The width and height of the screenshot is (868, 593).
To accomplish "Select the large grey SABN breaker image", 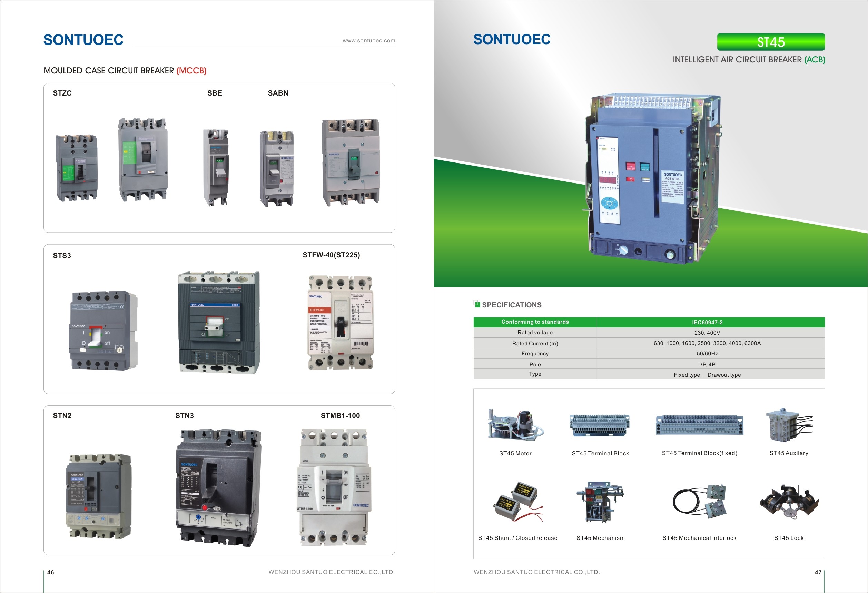I will pos(351,162).
